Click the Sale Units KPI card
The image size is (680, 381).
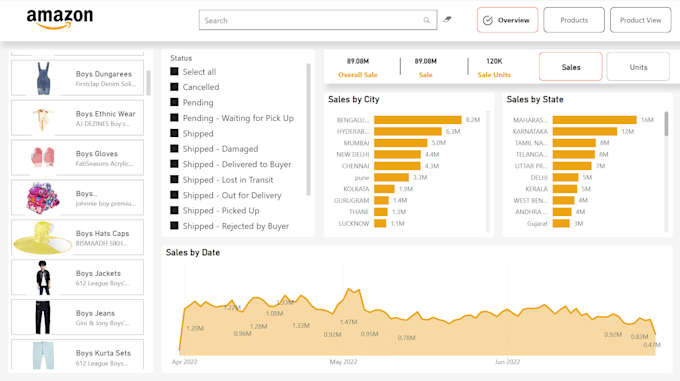pos(494,68)
